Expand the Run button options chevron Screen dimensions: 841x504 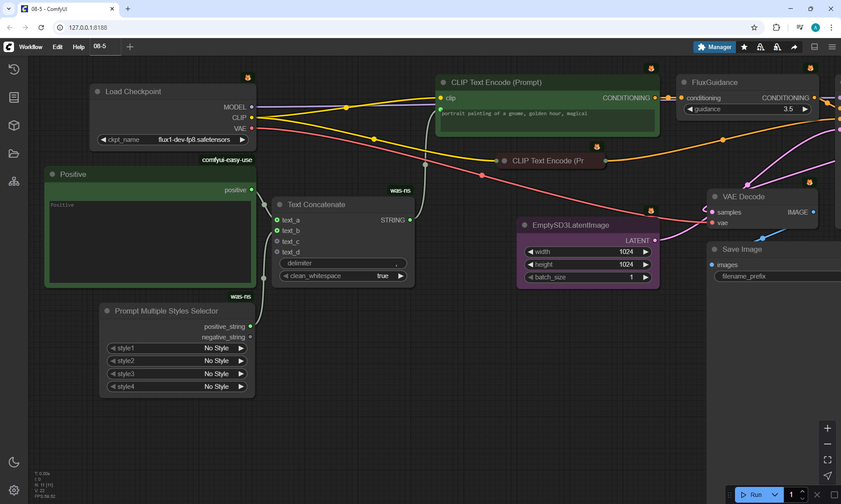pyautogui.click(x=774, y=495)
